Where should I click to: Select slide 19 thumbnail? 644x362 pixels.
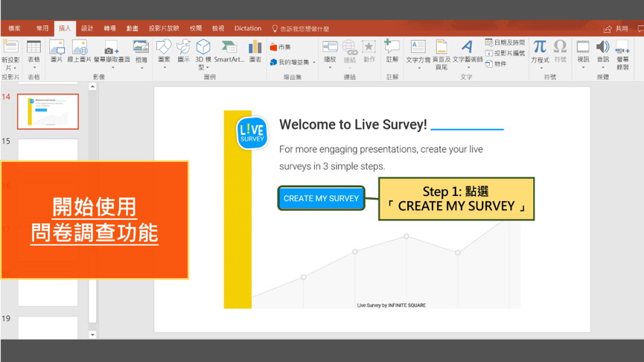48,328
